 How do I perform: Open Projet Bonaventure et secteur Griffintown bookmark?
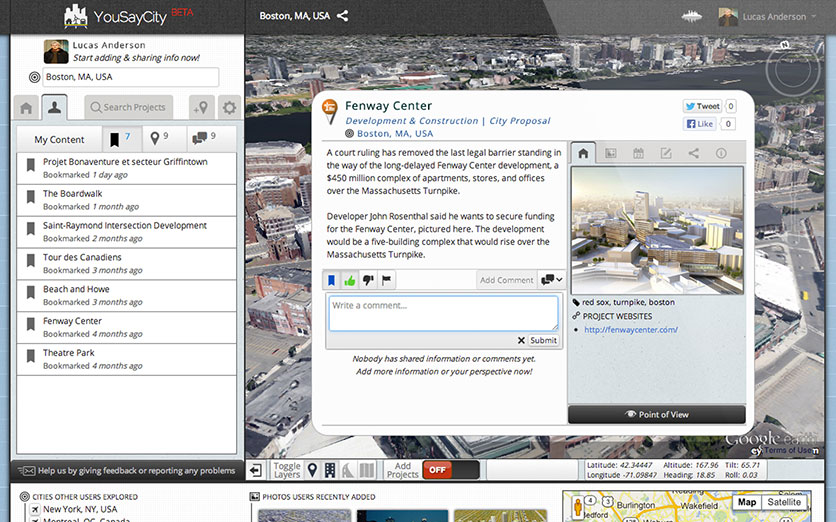[127, 168]
